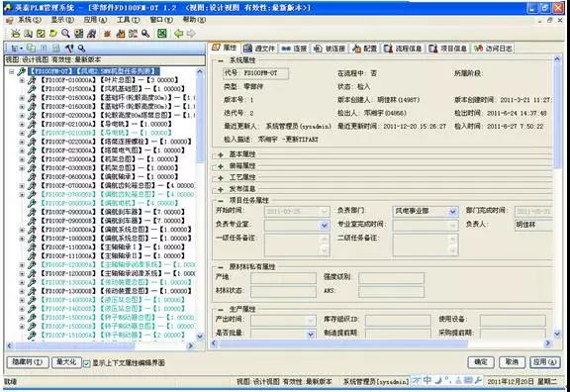This screenshot has width=570, height=392.
Task: Open the 系统(S) menu
Action: pos(30,20)
